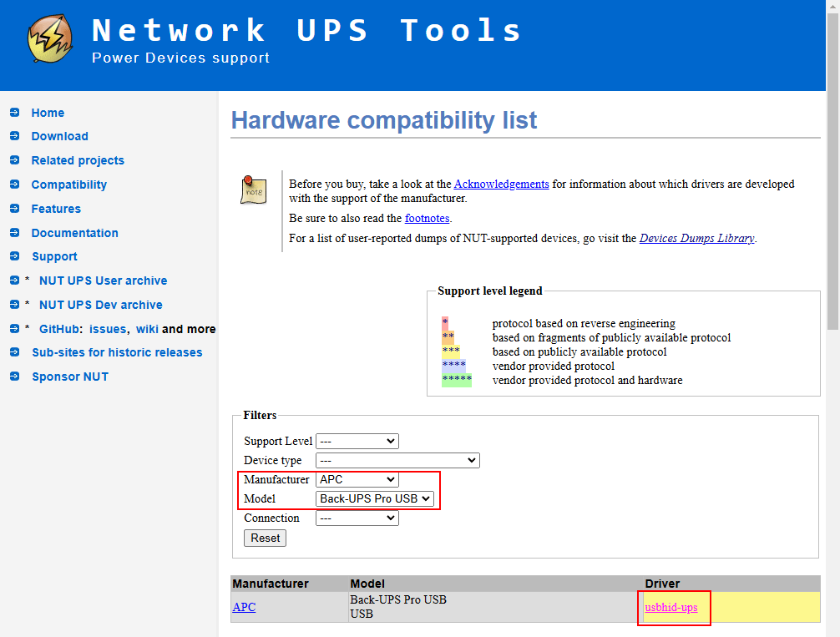
Task: Expand the Support Level dropdown
Action: tap(357, 441)
